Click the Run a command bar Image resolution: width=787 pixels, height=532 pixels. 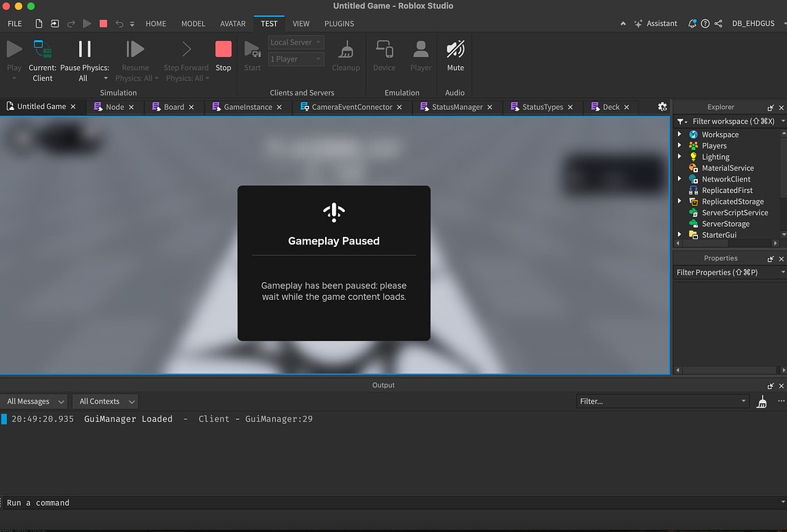tap(391, 502)
